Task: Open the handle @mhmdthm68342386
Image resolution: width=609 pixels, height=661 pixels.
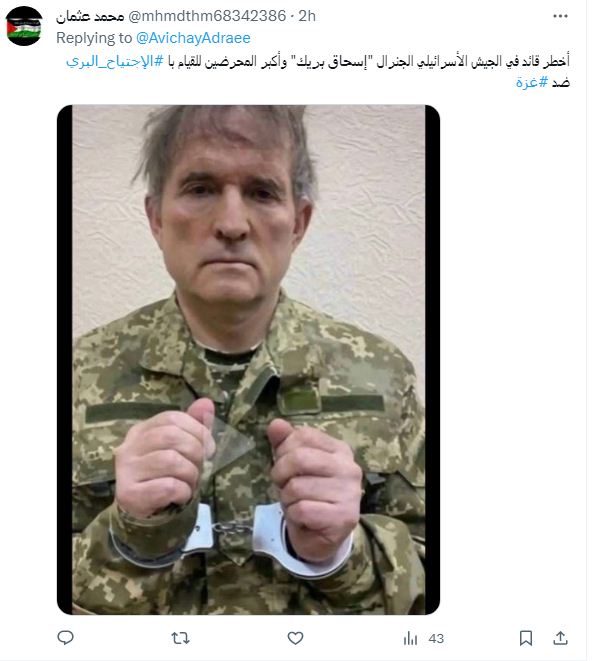Action: click(x=207, y=16)
